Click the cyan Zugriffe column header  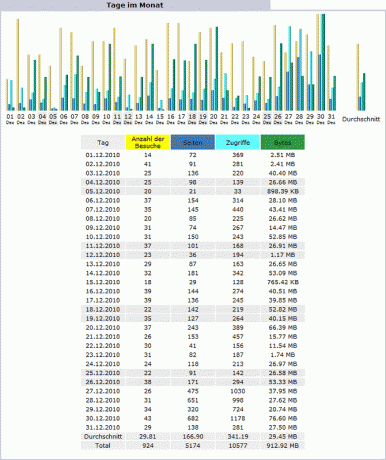point(238,142)
